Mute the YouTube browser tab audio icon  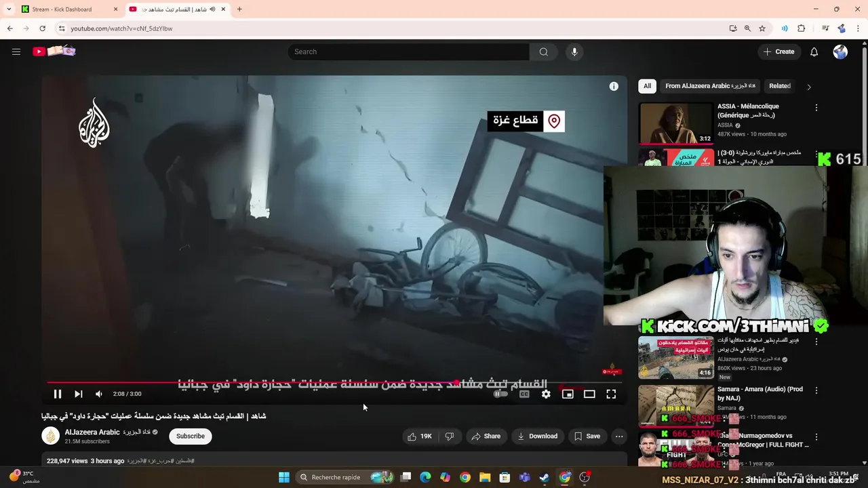coord(212,9)
